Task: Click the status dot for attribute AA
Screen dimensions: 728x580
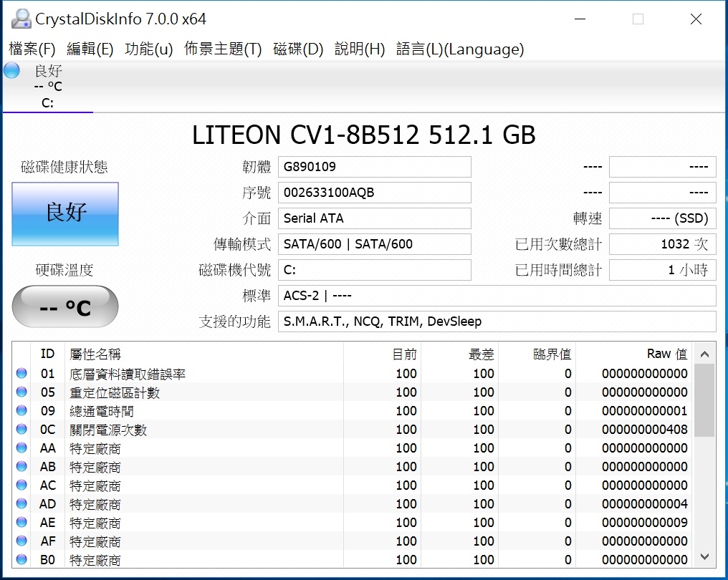Action: point(21,448)
